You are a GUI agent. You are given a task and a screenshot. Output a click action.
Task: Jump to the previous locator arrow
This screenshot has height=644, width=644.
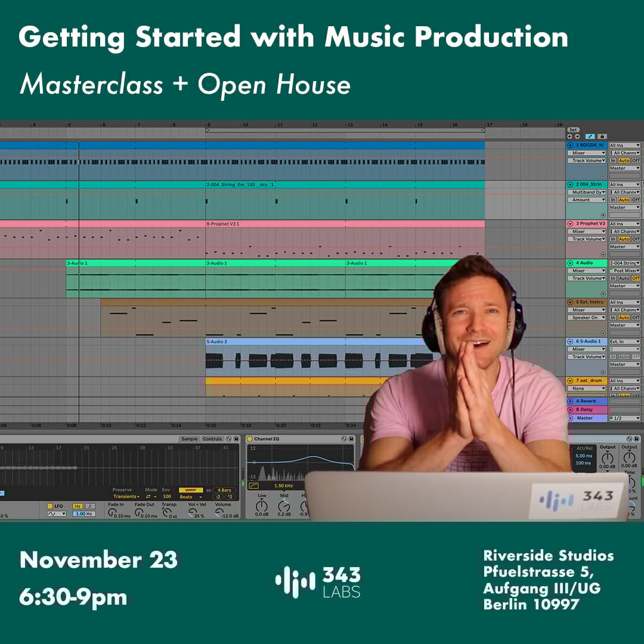pos(570,137)
